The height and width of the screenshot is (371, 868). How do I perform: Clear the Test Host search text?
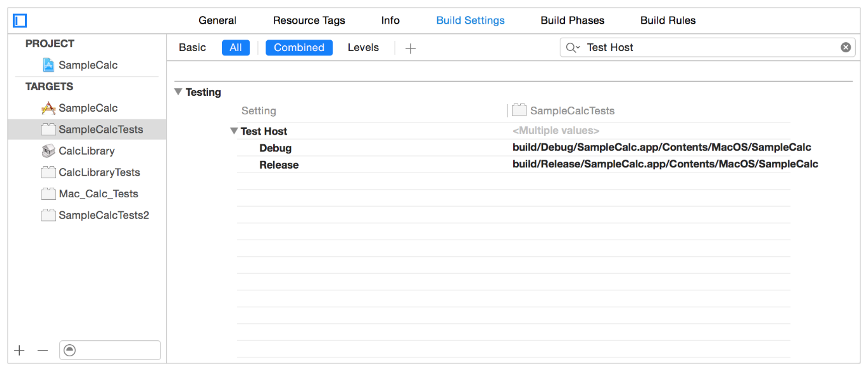(x=845, y=47)
